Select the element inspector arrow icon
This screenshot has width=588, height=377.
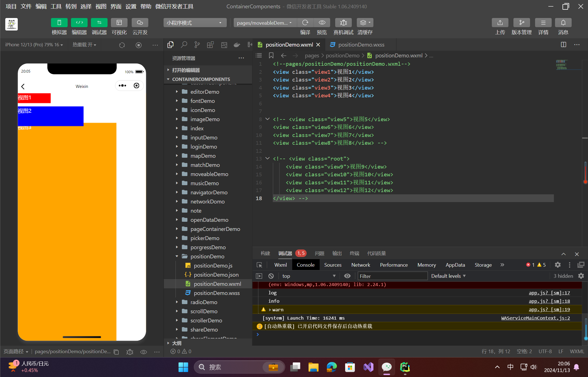coord(259,265)
